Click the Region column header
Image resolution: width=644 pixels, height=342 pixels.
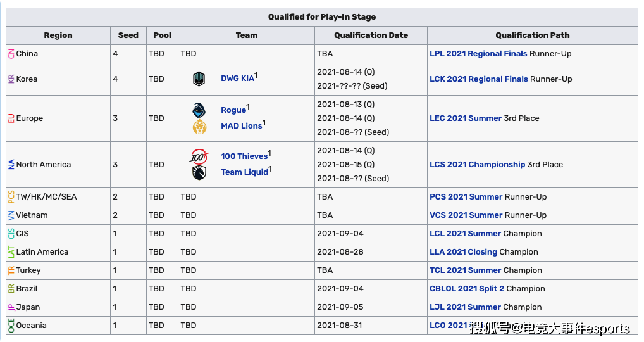(x=58, y=35)
